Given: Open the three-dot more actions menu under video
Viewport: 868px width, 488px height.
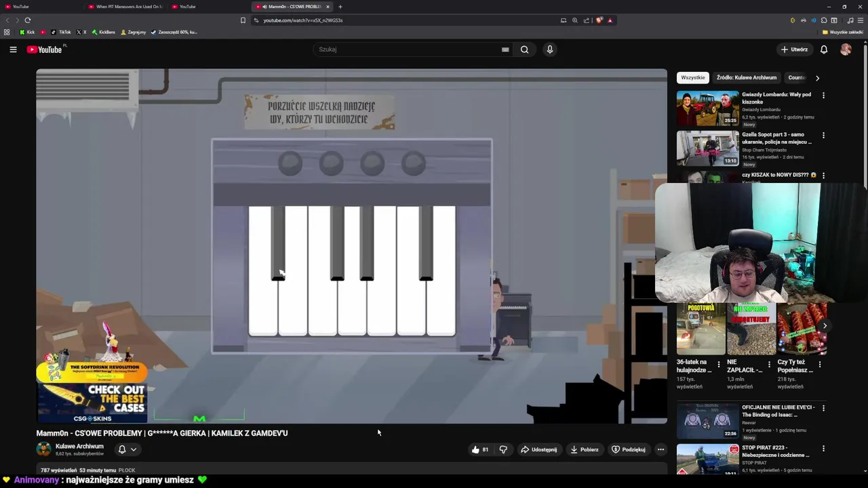Looking at the screenshot, I should tap(660, 449).
